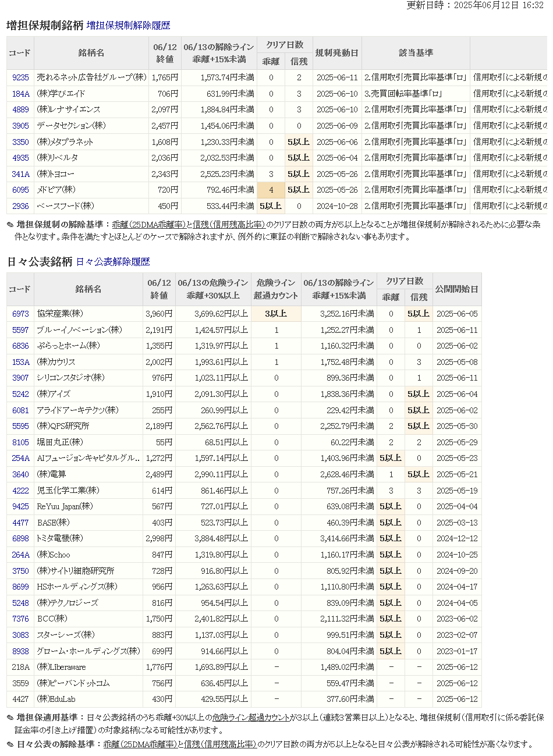Open stock code 184A link
Image resolution: width=553 pixels, height=756 pixels.
20,94
